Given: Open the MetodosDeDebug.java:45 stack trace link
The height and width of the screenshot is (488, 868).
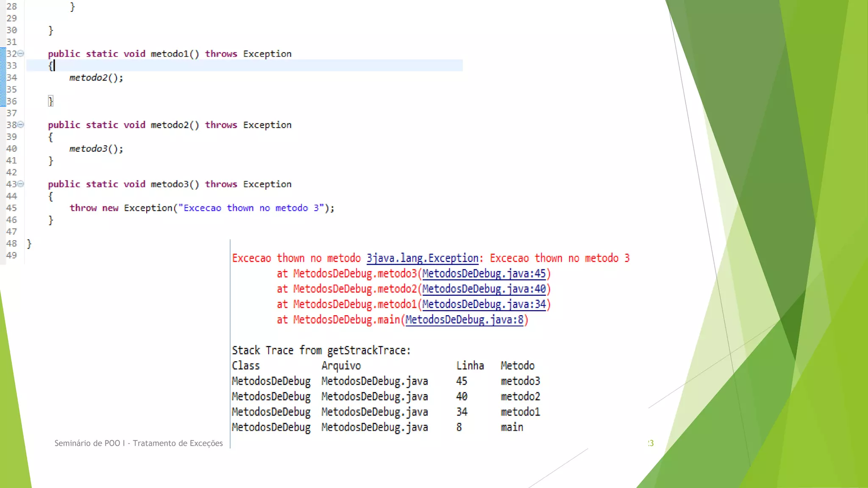Looking at the screenshot, I should coord(484,274).
